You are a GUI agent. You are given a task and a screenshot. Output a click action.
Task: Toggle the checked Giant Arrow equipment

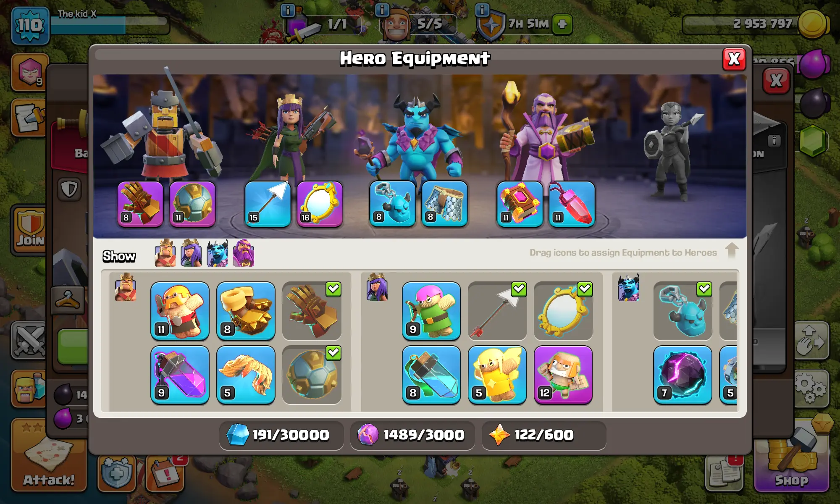(x=497, y=311)
